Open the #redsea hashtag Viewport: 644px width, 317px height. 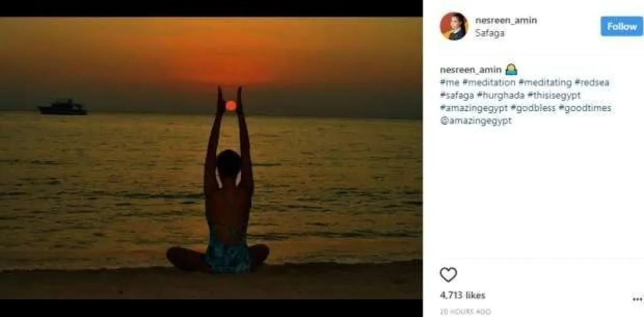click(592, 83)
